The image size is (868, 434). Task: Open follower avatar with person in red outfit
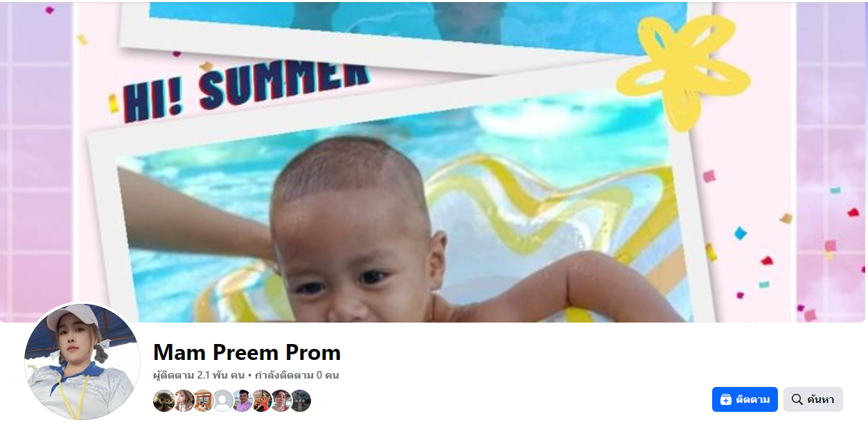262,401
